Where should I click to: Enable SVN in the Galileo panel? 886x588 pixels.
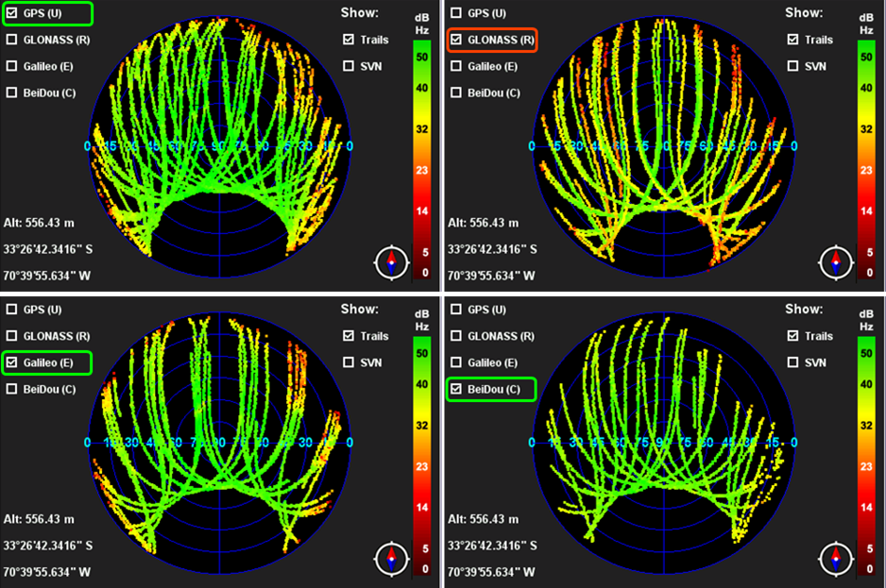click(349, 362)
